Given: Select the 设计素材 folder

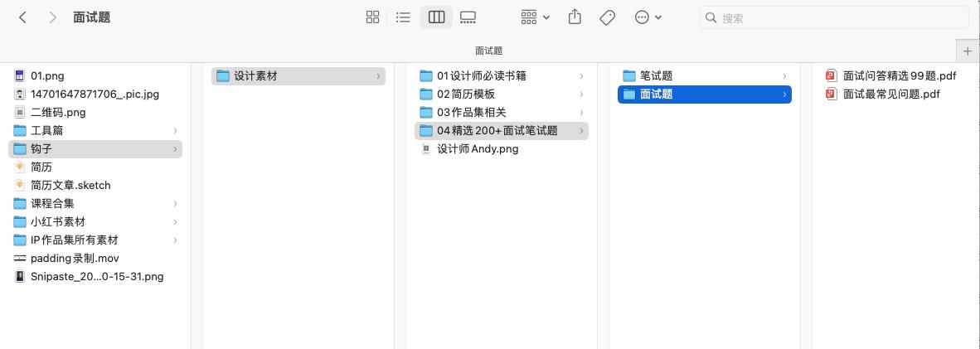Looking at the screenshot, I should [298, 76].
